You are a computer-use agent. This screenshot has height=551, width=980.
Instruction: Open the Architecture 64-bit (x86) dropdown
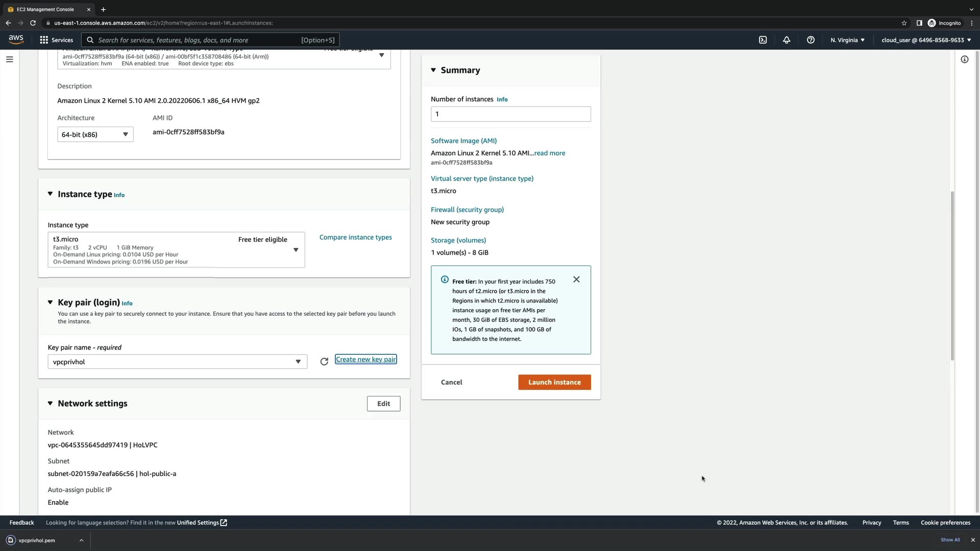tap(95, 135)
